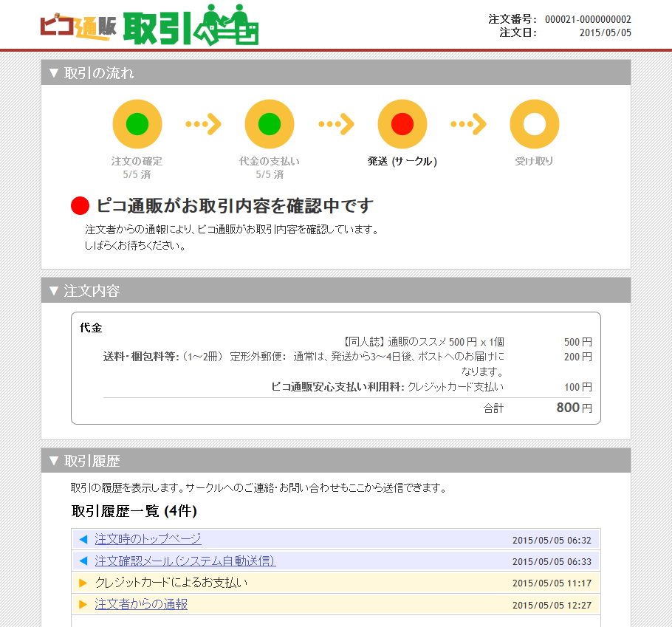Click the arrow between 代金の支払い and 発送
The width and height of the screenshot is (672, 627).
pos(336,124)
